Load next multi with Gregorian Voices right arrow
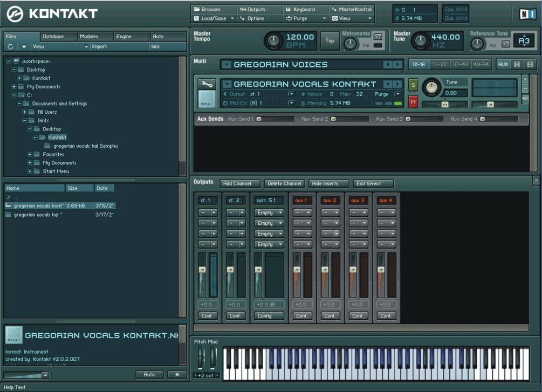542x392 pixels. coord(397,64)
